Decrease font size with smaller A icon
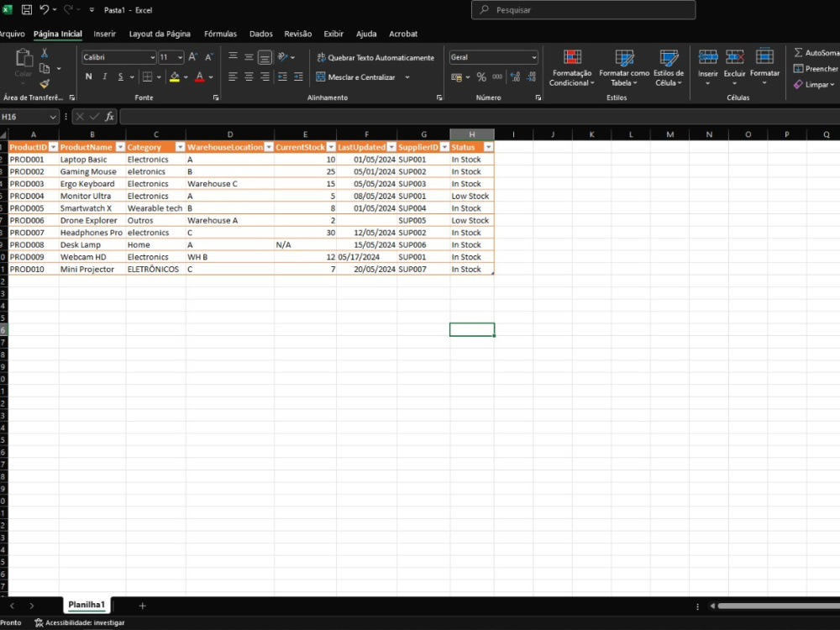The image size is (840, 630). click(209, 57)
